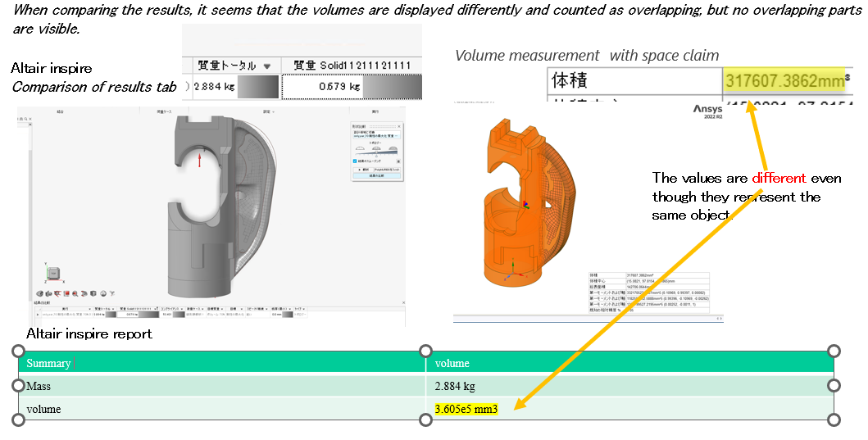The width and height of the screenshot is (868, 440).
Task: Open the 設定 ribbon group dropdown
Action: [x=273, y=111]
